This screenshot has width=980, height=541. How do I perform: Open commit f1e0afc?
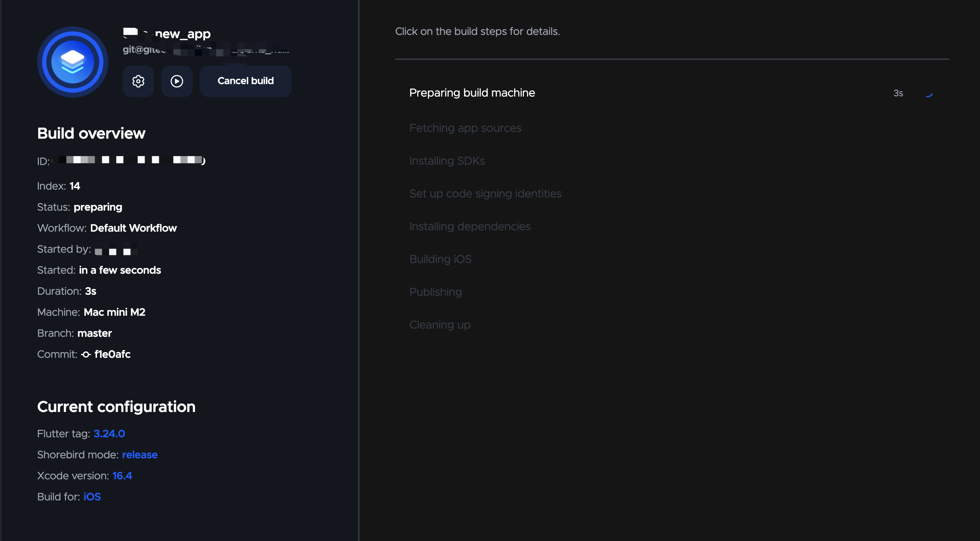click(x=112, y=354)
